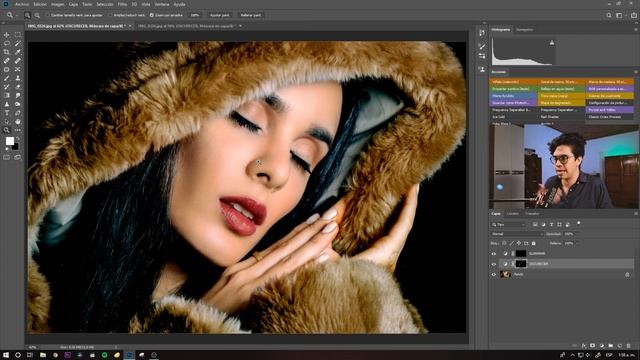The height and width of the screenshot is (360, 640).
Task: Open the Ventana menu
Action: [162, 4]
